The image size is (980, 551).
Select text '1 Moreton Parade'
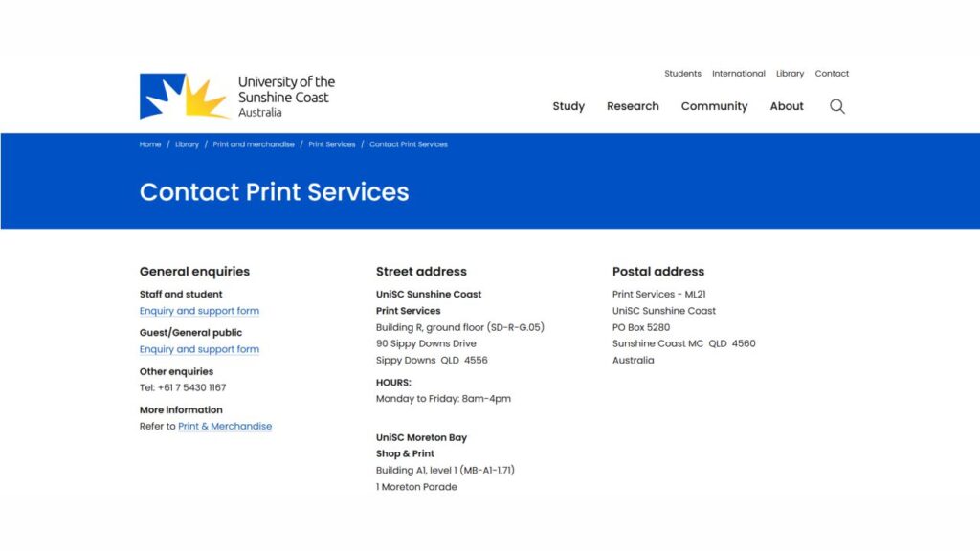416,487
